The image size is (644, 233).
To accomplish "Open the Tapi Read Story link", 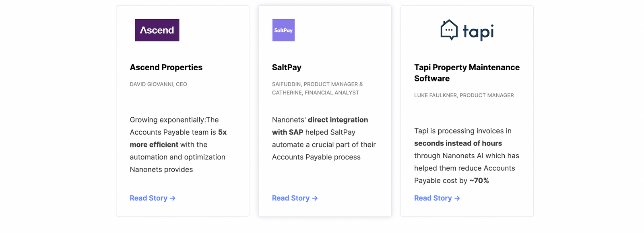I will [433, 198].
